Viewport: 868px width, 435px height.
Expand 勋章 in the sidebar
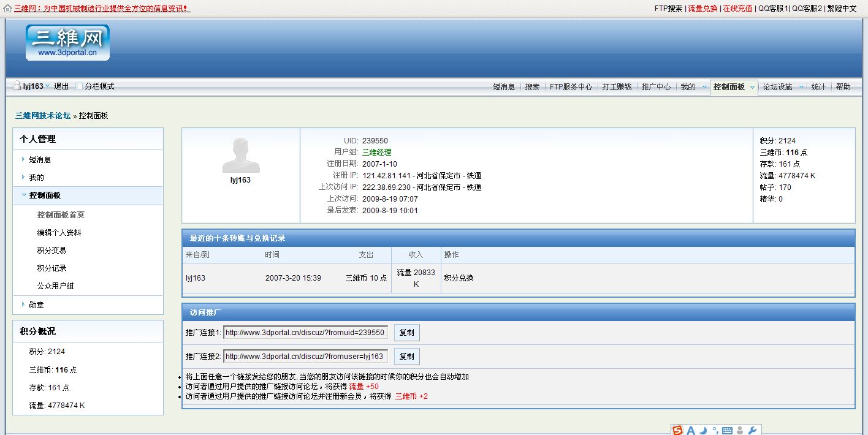point(23,304)
